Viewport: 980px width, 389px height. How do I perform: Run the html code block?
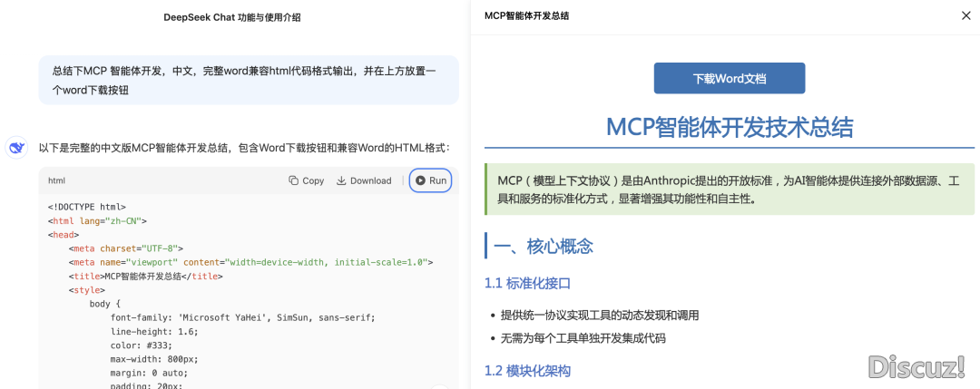pos(431,180)
